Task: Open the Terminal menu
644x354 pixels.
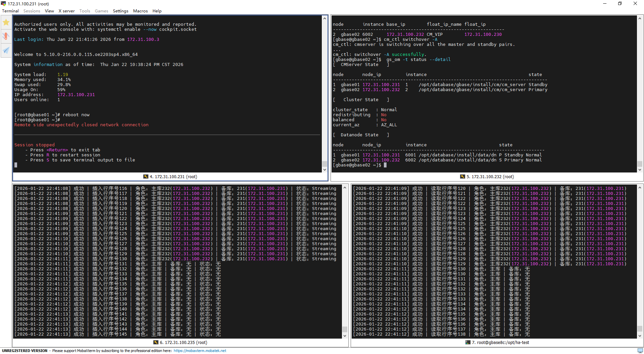Action: (10, 11)
